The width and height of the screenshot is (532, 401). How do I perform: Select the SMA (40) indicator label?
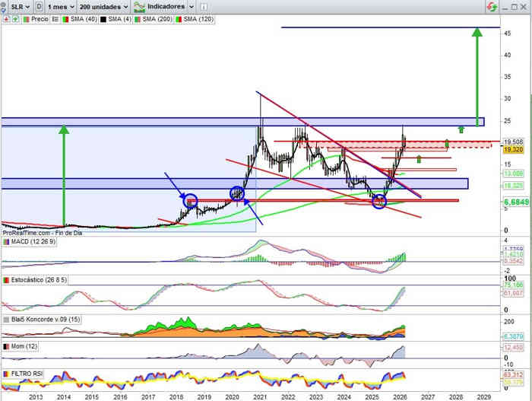point(85,18)
